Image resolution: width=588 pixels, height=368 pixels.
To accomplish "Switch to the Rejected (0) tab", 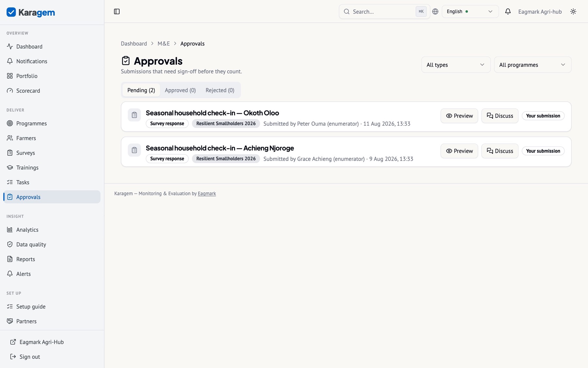I will pyautogui.click(x=220, y=90).
